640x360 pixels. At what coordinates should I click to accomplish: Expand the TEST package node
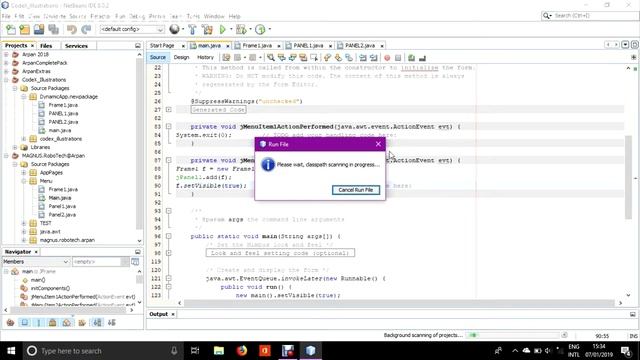(x=24, y=223)
